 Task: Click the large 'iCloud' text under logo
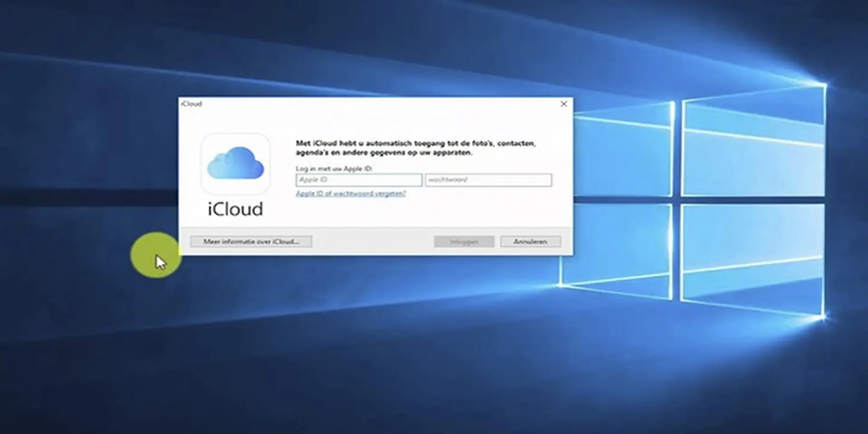pyautogui.click(x=235, y=209)
